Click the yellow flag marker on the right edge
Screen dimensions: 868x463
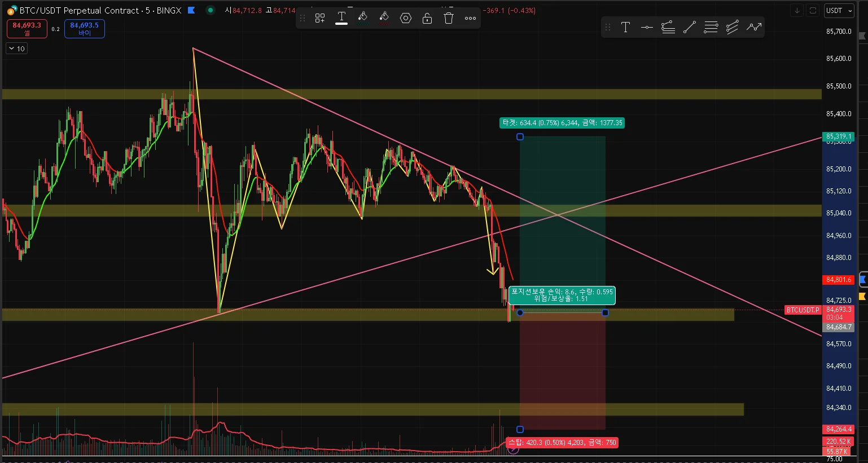pos(862,296)
